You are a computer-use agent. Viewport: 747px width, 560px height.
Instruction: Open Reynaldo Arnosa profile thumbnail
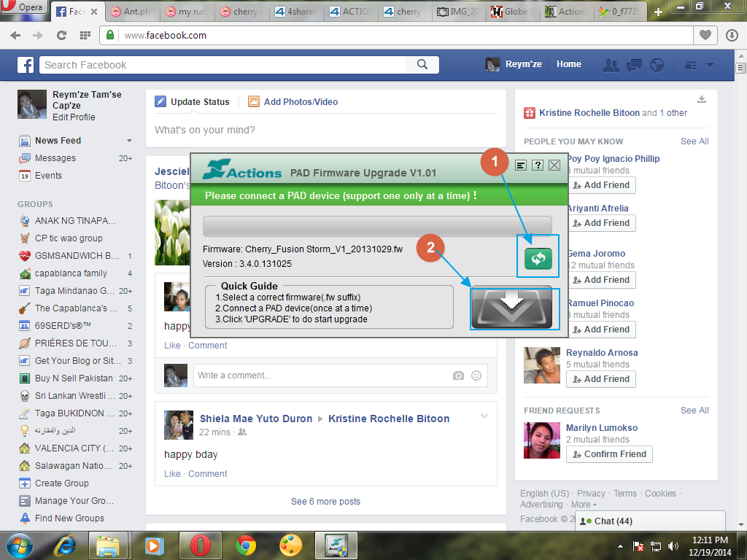(542, 366)
